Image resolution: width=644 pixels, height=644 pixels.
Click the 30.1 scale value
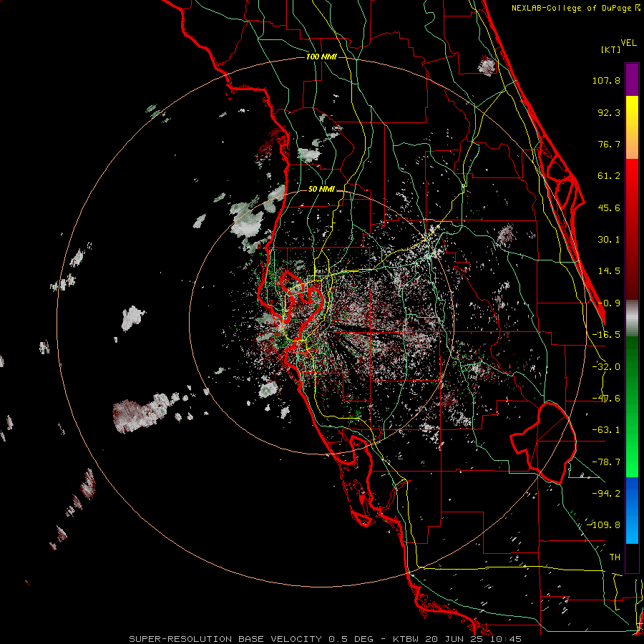(x=609, y=240)
